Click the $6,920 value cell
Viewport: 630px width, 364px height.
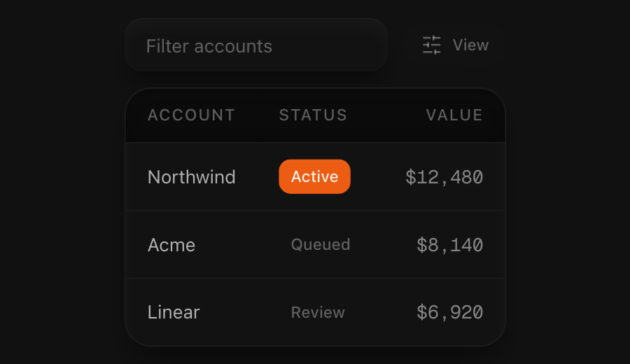pos(449,313)
